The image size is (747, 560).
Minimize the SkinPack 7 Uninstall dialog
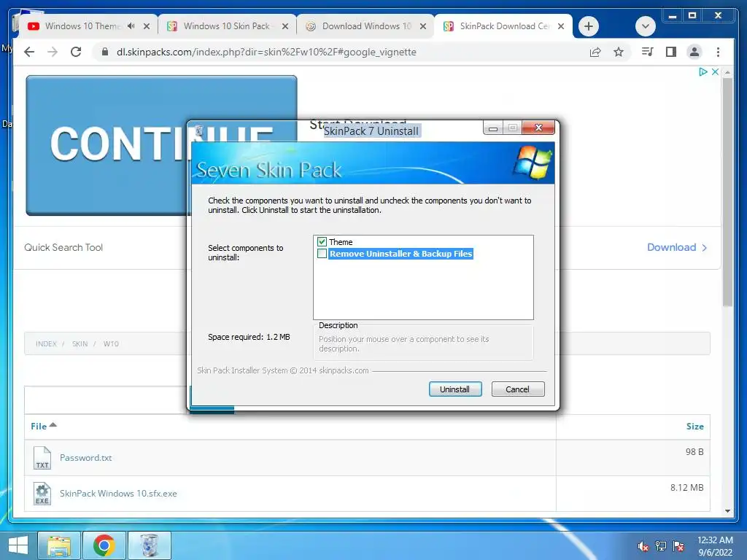pos(493,128)
